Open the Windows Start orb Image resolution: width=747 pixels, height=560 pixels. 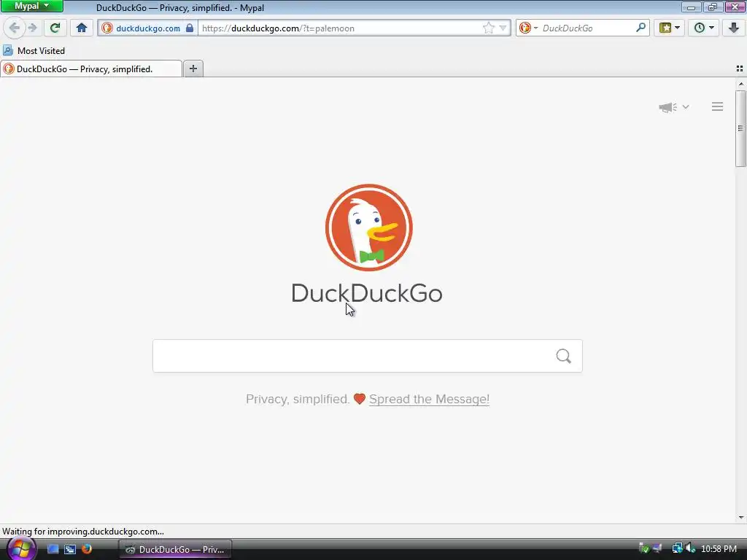click(21, 548)
